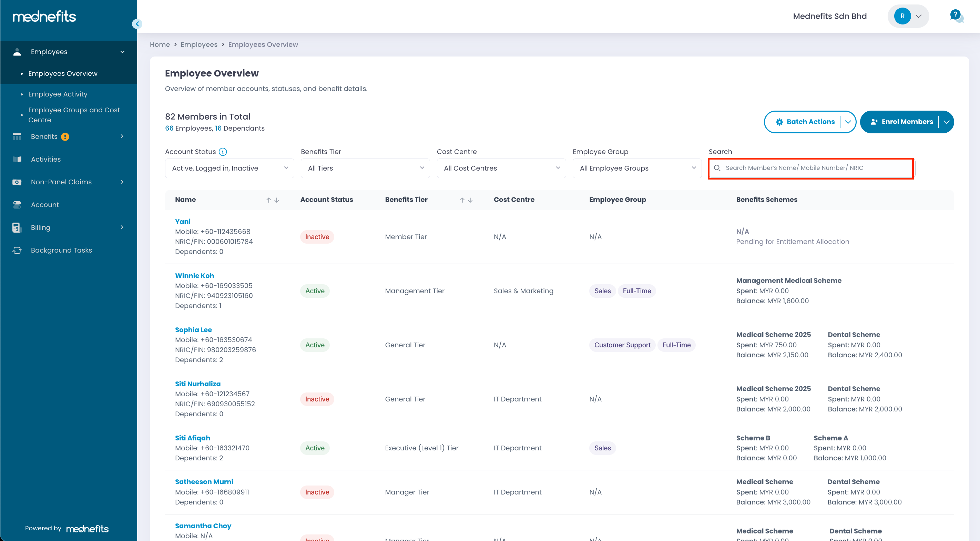Go to Activities in sidebar

pyautogui.click(x=45, y=159)
